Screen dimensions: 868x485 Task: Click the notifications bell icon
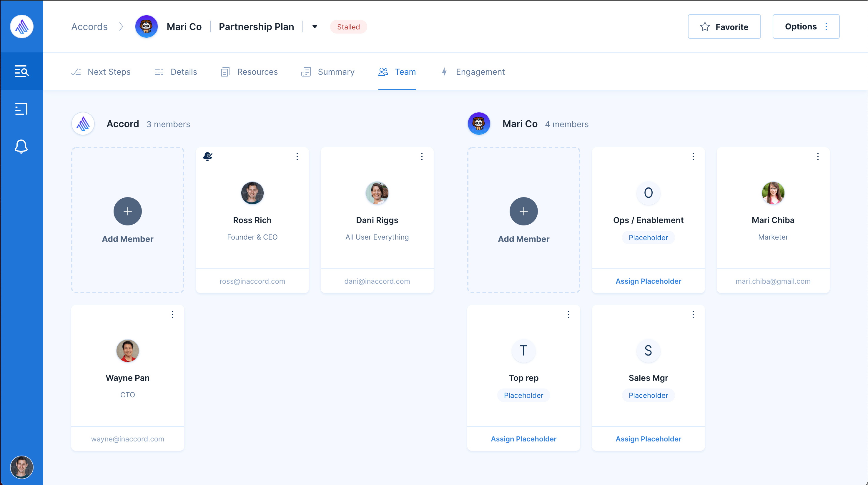coord(21,147)
